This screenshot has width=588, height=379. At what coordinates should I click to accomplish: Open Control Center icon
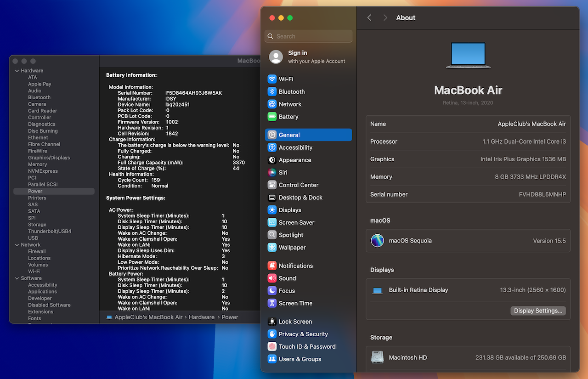click(272, 185)
